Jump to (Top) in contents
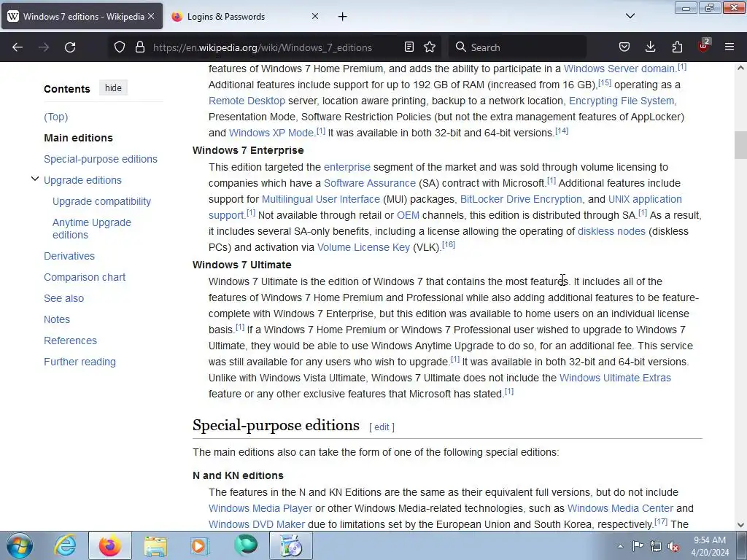 pos(55,117)
